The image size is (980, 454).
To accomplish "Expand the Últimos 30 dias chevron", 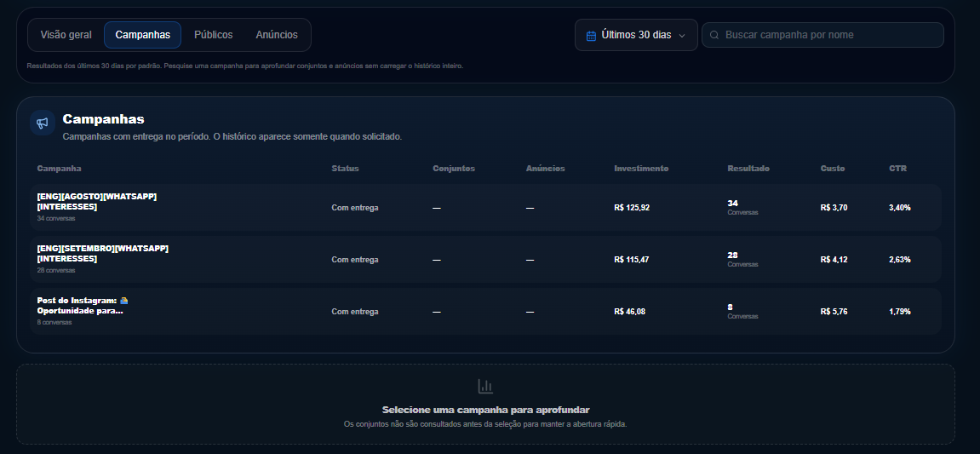I will (682, 36).
